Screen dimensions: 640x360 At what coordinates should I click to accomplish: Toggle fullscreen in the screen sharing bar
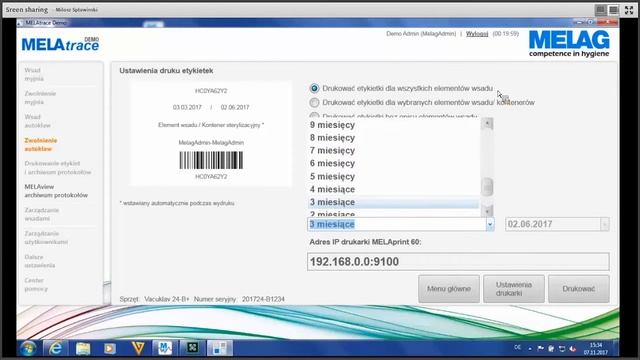[x=629, y=10]
